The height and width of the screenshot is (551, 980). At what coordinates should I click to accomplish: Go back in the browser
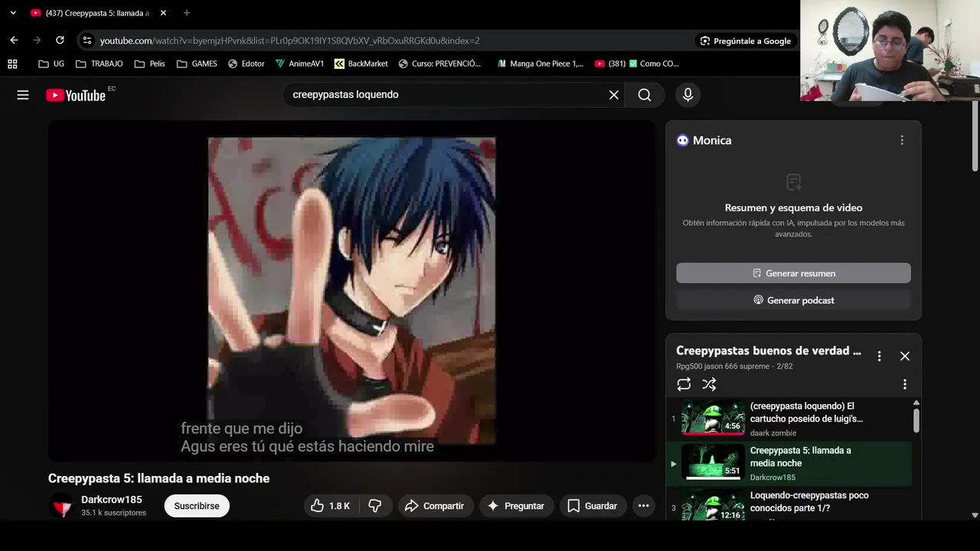(x=14, y=41)
